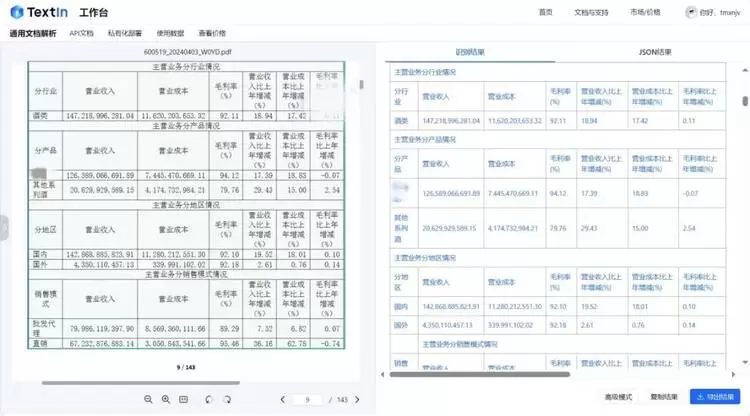Open the 文档与支持 dropdown menu

click(591, 12)
